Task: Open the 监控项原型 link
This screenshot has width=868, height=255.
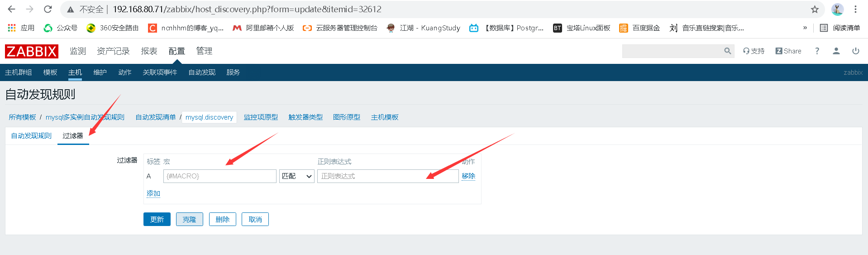Action: coord(261,117)
